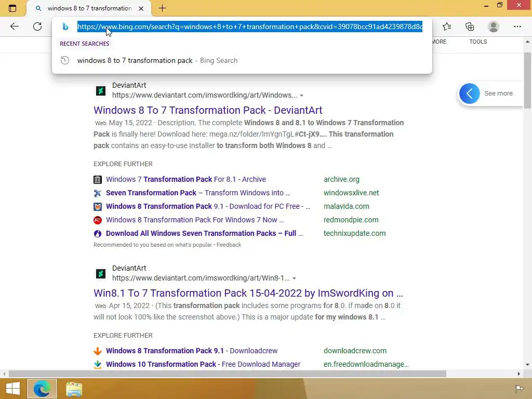The image size is (532, 399).
Task: Open 'Win8.1 To 7 Transformation Pack 15-04-2022' link
Action: coord(248,293)
